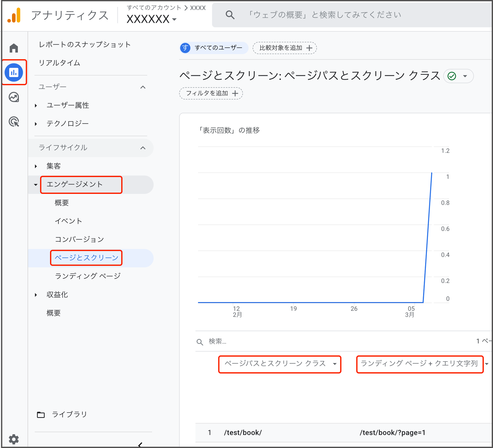
Task: Click the アナリティクス product name
Action: (70, 16)
